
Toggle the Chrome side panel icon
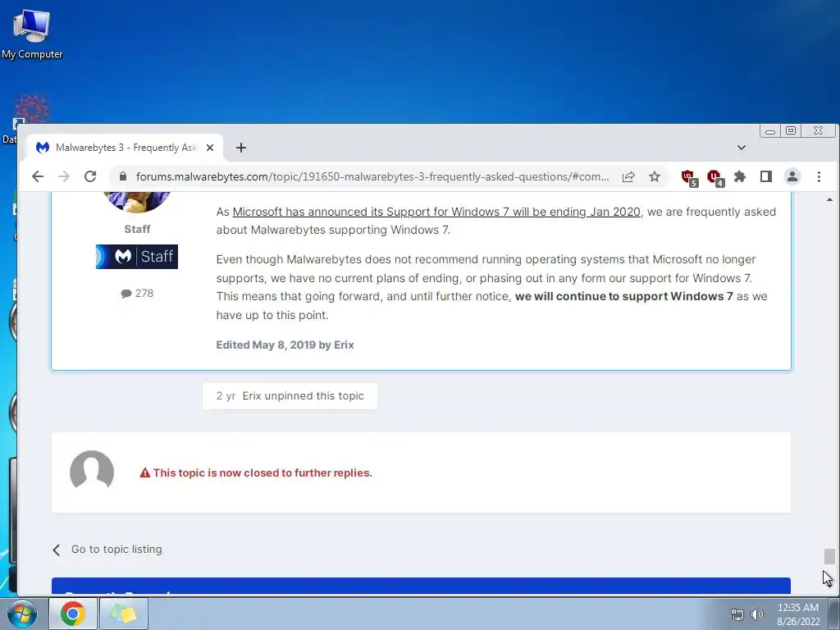coord(766,176)
